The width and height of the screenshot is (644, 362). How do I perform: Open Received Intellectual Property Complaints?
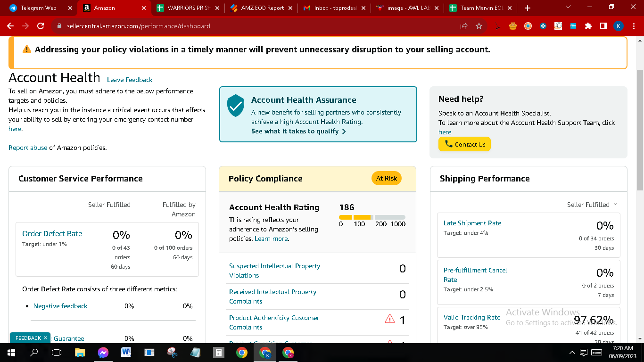click(x=272, y=297)
